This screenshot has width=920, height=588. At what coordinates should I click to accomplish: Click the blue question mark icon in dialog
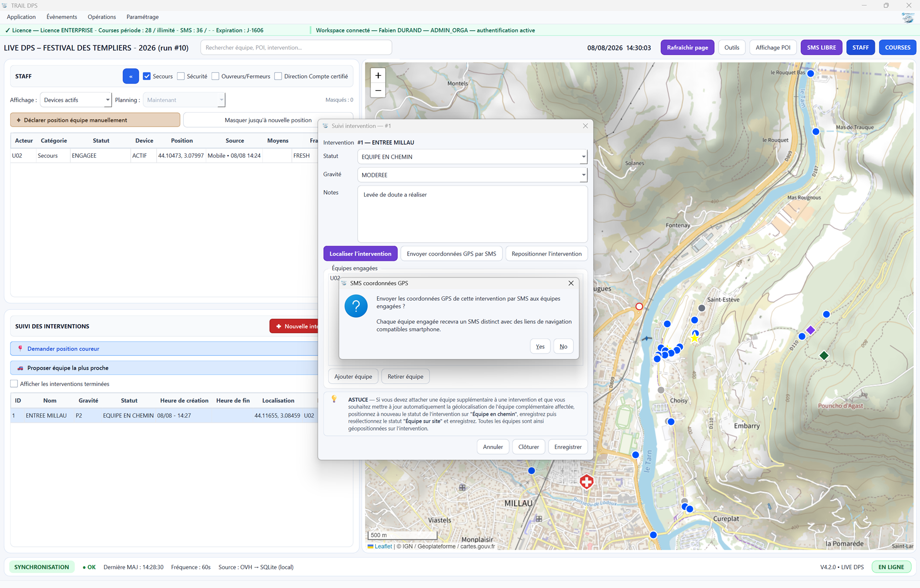[356, 306]
